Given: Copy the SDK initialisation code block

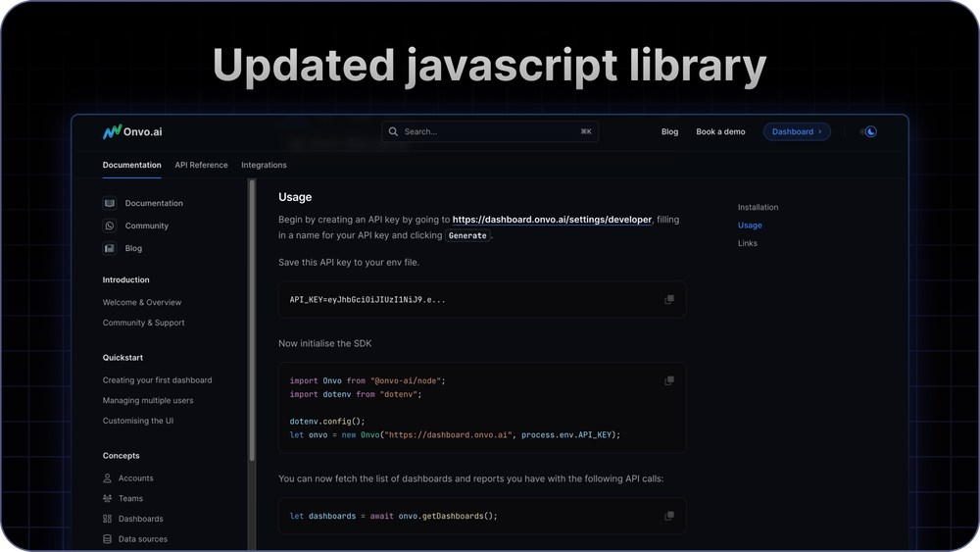Looking at the screenshot, I should click(669, 380).
